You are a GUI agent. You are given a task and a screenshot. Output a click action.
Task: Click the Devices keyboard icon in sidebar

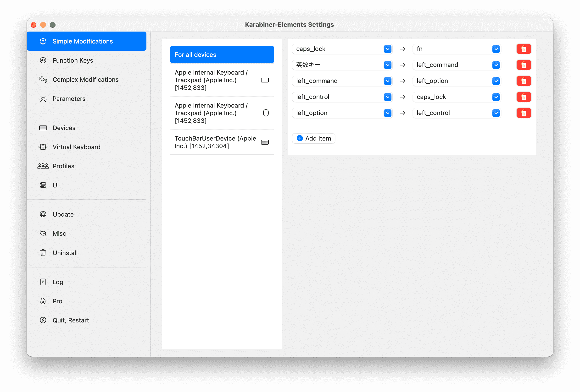point(43,128)
